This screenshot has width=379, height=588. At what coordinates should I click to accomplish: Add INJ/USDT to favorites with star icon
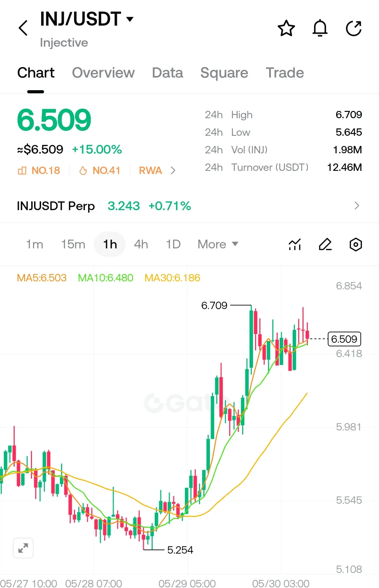286,28
